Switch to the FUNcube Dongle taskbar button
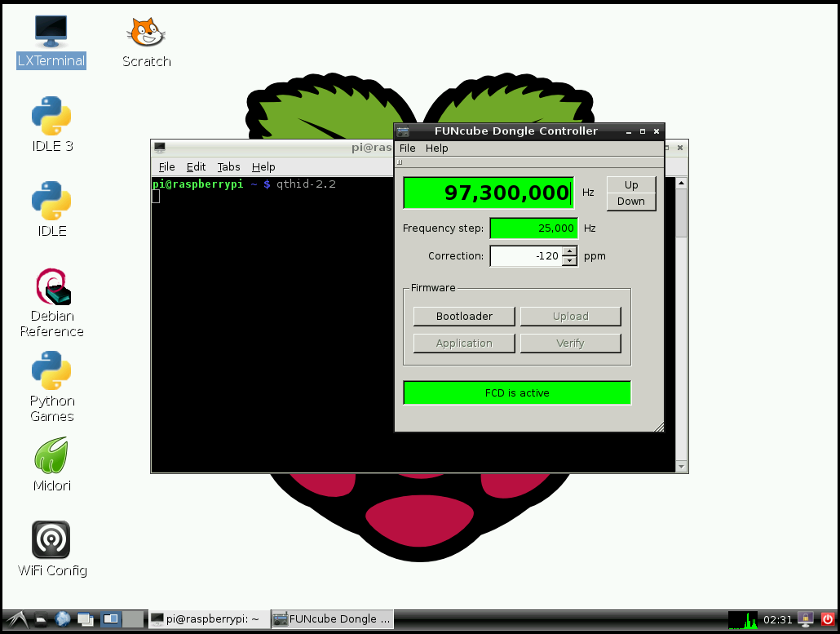The width and height of the screenshot is (840, 634). coord(332,619)
